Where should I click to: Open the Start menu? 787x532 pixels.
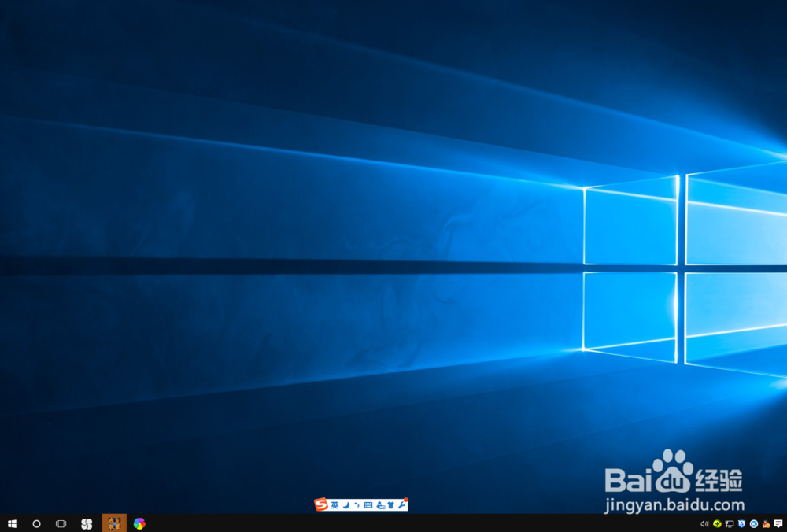tap(12, 523)
